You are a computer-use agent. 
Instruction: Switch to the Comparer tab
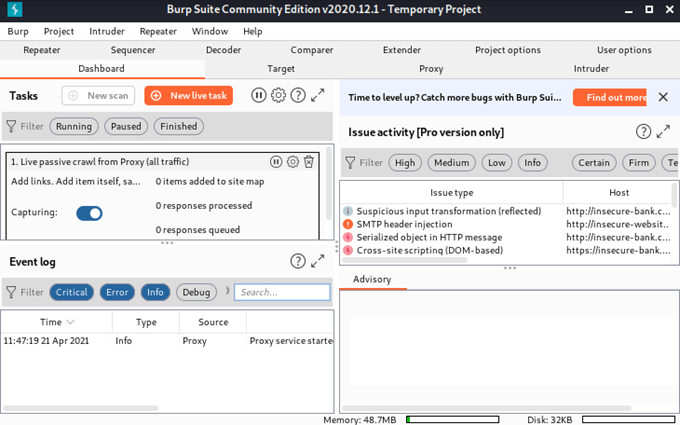point(312,50)
